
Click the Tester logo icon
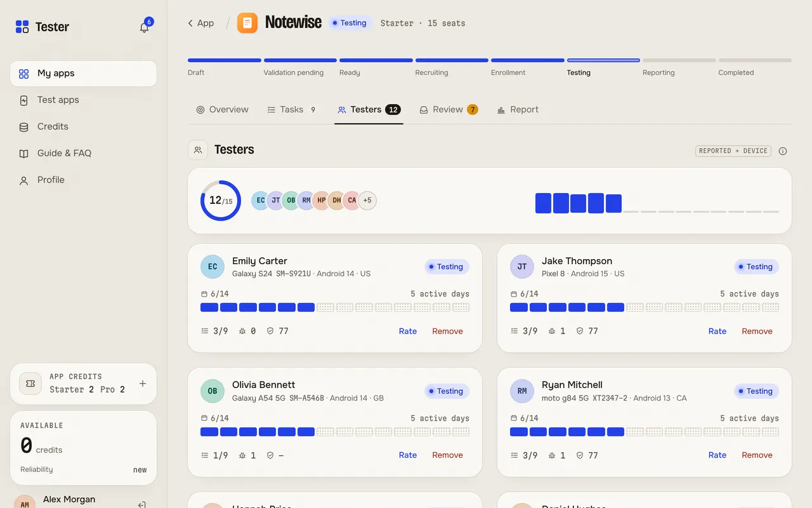tap(22, 27)
